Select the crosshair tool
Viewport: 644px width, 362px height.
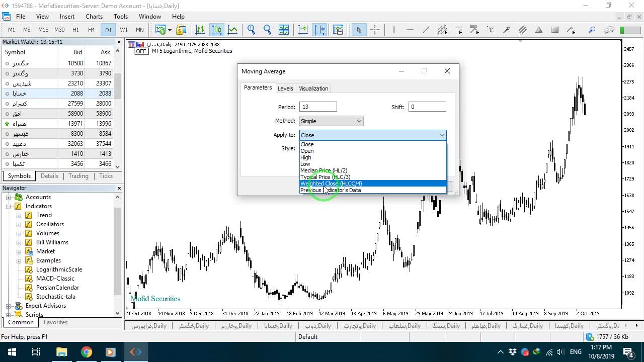[375, 30]
